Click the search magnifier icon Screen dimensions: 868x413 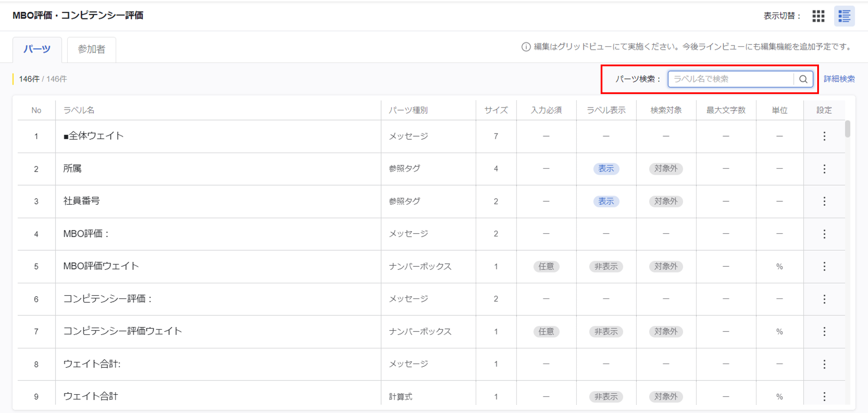coord(803,79)
